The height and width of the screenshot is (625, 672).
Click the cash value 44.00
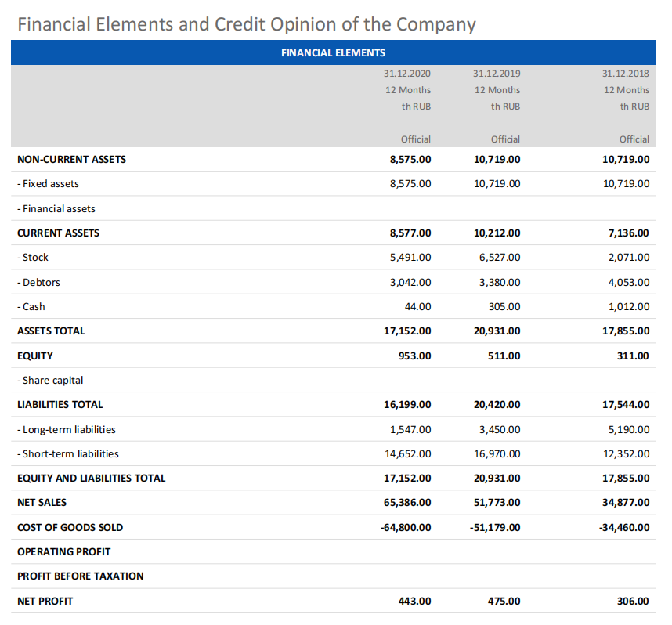tap(418, 307)
